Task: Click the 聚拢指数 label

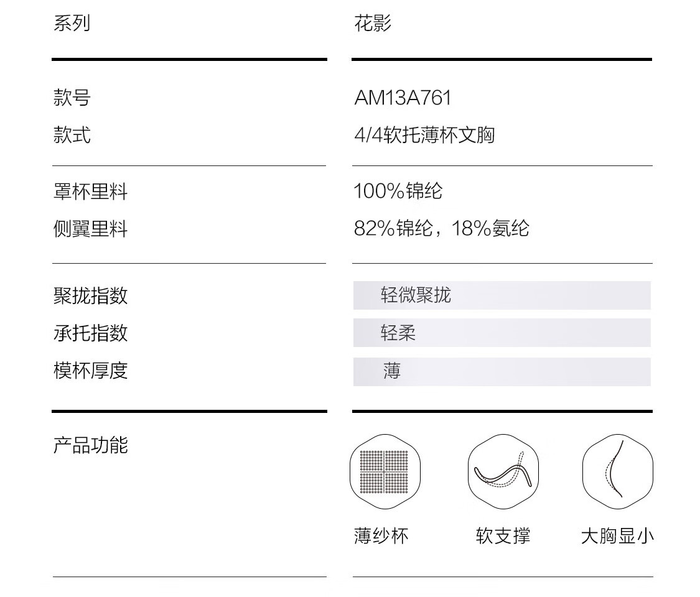Action: click(91, 295)
